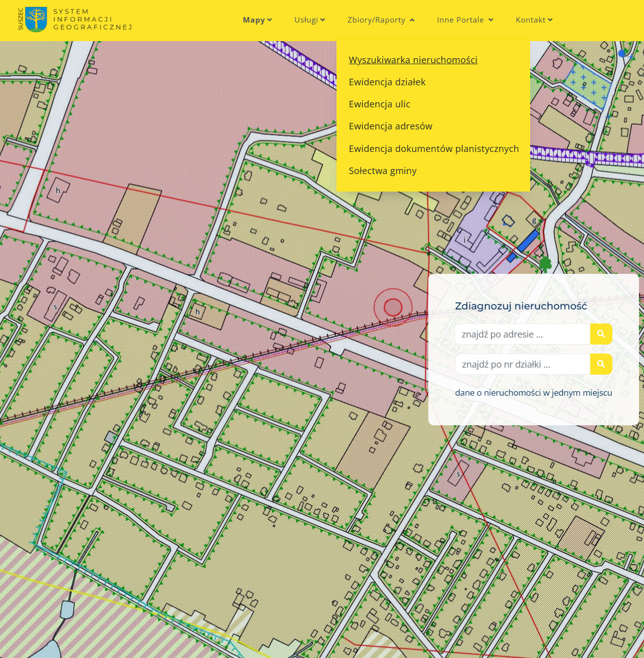
Task: Click the blue building shape on map
Action: pyautogui.click(x=528, y=241)
